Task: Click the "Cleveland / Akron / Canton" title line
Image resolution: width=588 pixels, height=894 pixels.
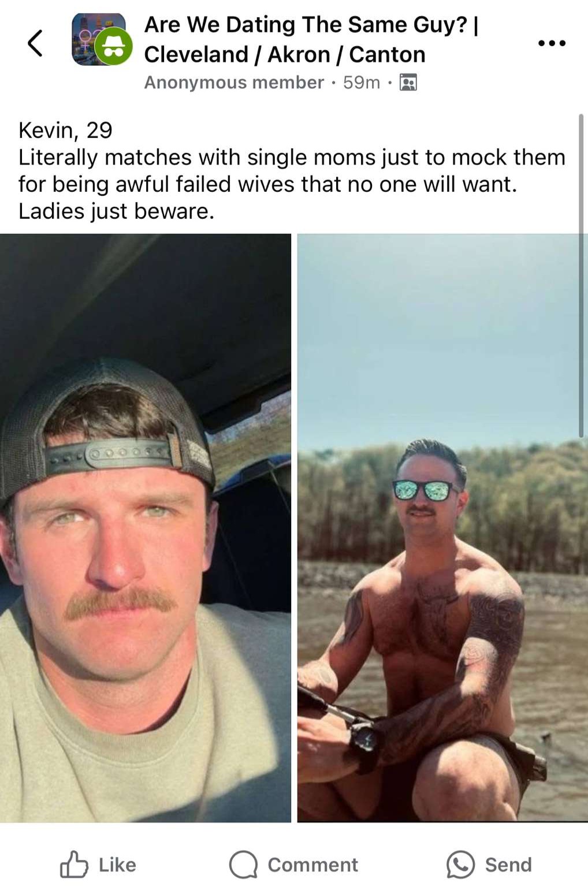Action: (x=285, y=54)
